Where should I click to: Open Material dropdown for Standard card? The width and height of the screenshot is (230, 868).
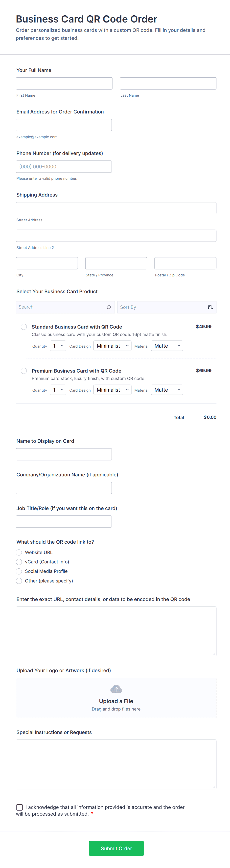tap(167, 346)
